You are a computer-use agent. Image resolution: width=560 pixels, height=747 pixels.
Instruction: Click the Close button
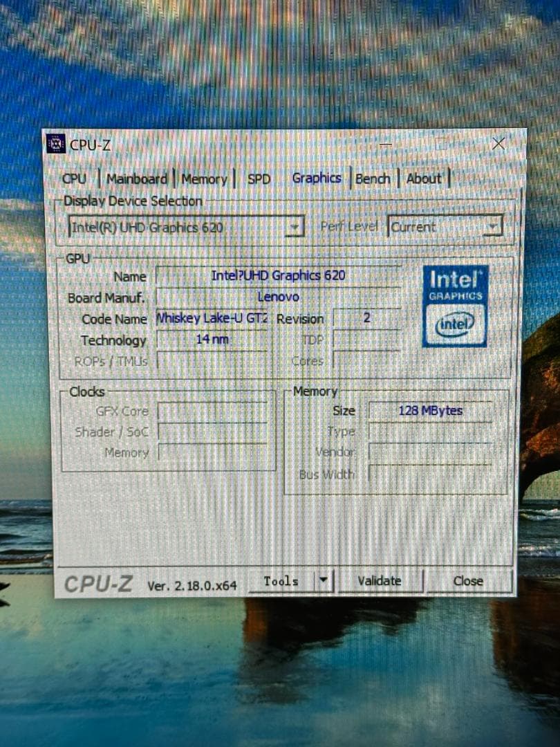tap(467, 582)
